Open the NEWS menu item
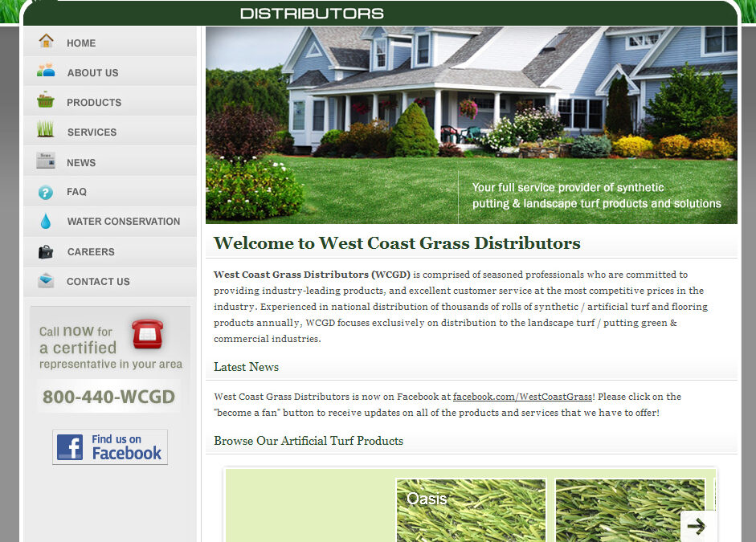 coord(110,161)
